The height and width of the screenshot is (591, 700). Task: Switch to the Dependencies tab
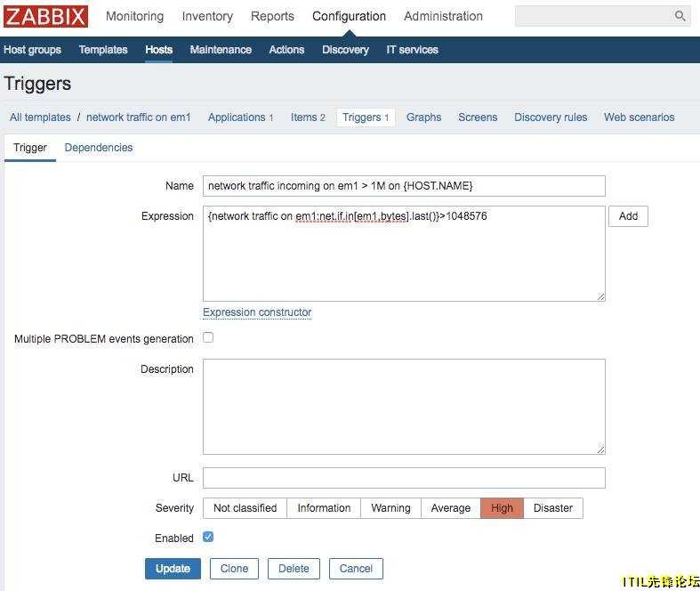point(98,148)
